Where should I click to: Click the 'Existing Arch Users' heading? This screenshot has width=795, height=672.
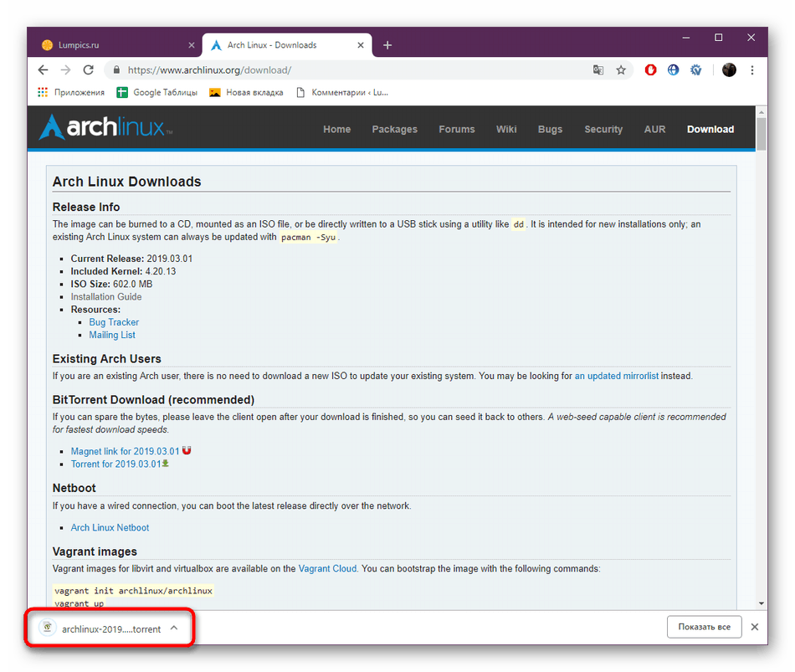pyautogui.click(x=107, y=358)
